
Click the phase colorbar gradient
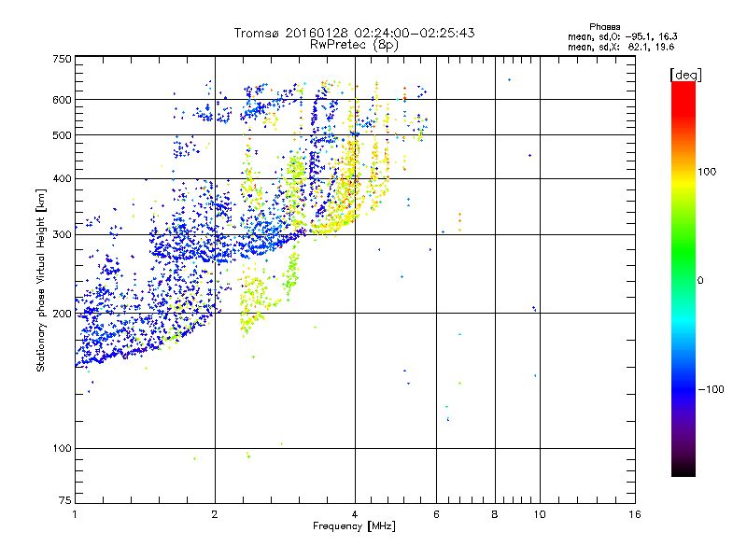click(684, 279)
